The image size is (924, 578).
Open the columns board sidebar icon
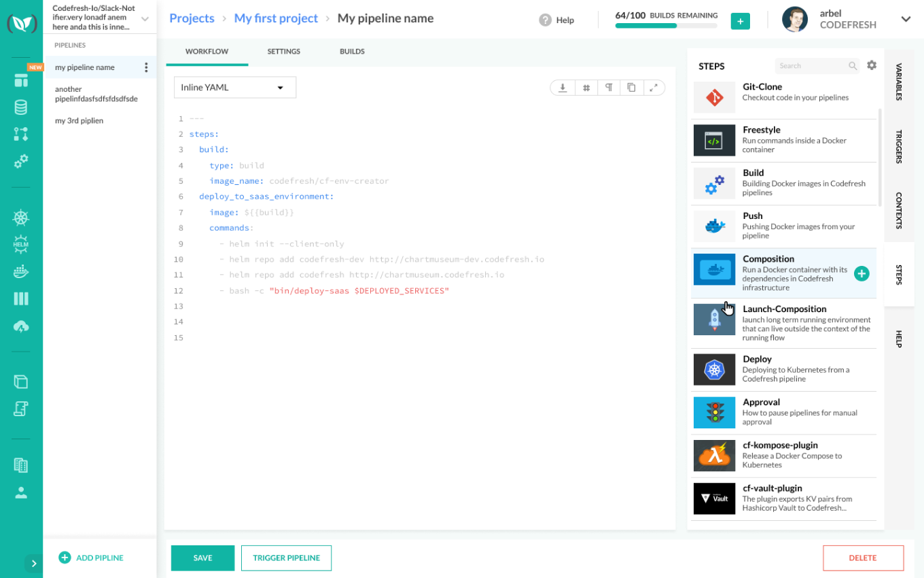click(x=21, y=299)
